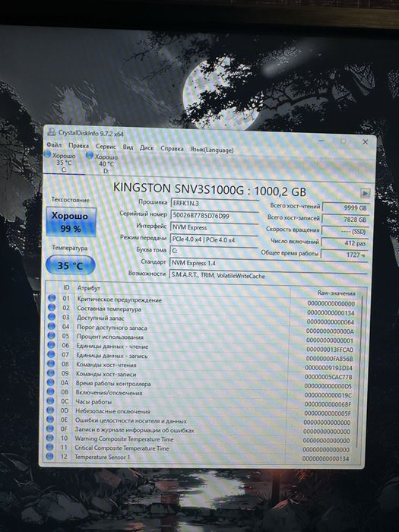Click the status icon for attribute 03
399x532 pixels.
pyautogui.click(x=51, y=317)
